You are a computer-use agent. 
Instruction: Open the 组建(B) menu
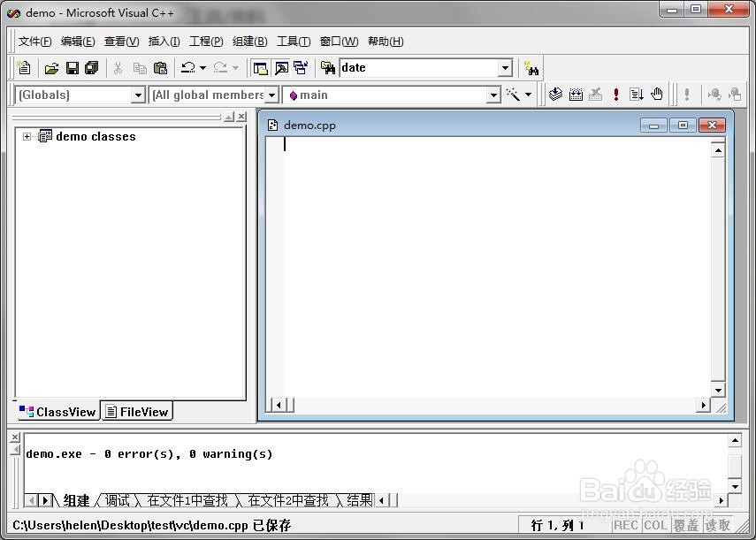tap(249, 42)
